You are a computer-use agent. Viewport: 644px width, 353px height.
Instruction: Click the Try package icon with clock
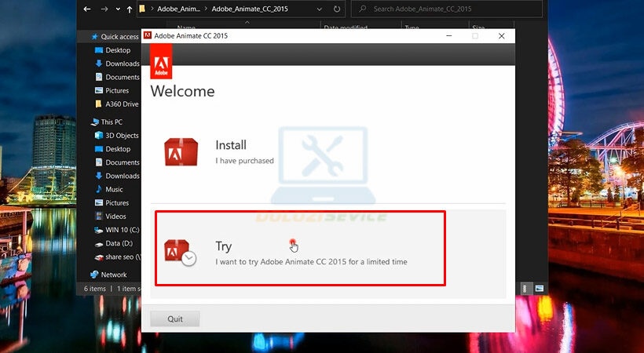180,253
